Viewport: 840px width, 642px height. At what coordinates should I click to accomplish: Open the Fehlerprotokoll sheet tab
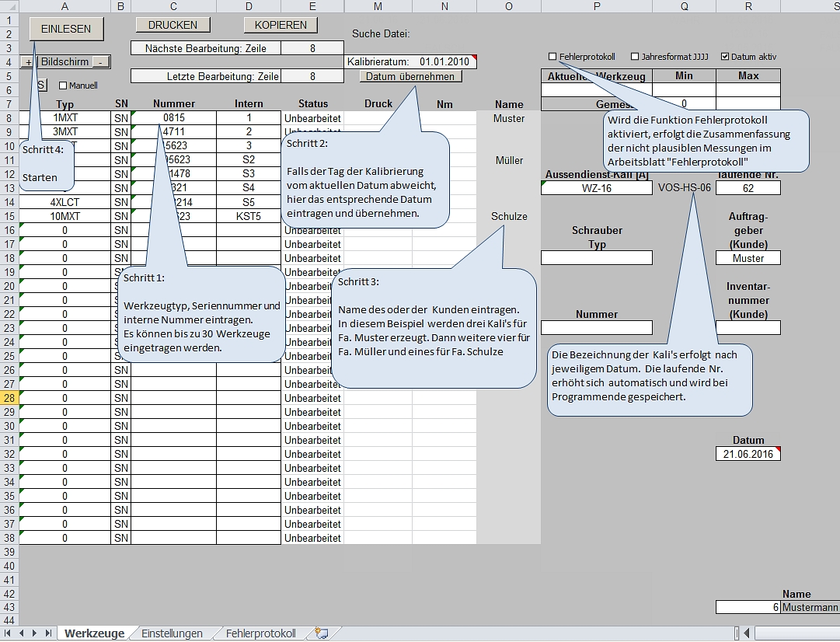(261, 633)
